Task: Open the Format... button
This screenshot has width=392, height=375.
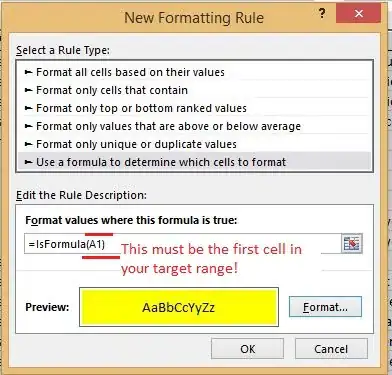Action: point(325,307)
